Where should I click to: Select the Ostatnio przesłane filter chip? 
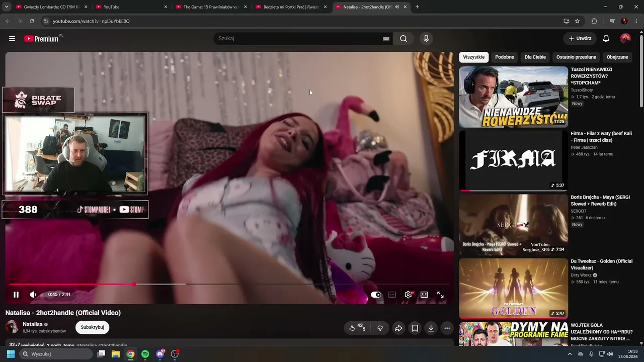pos(576,57)
